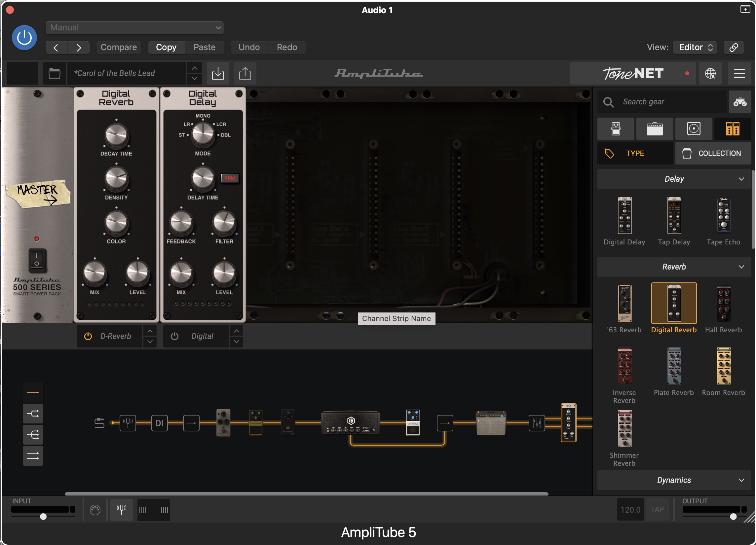This screenshot has height=545, width=756.
Task: Switch to the COLLECTION tab
Action: [713, 154]
